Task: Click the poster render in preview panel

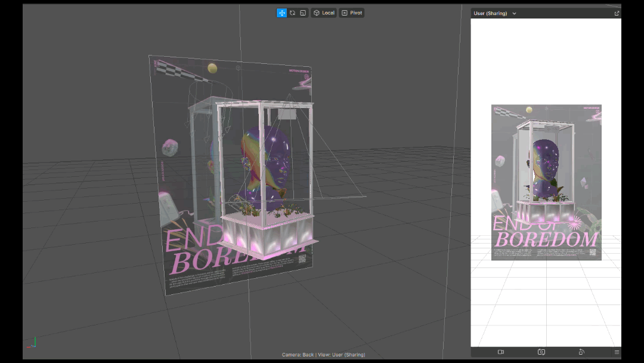Action: [546, 182]
